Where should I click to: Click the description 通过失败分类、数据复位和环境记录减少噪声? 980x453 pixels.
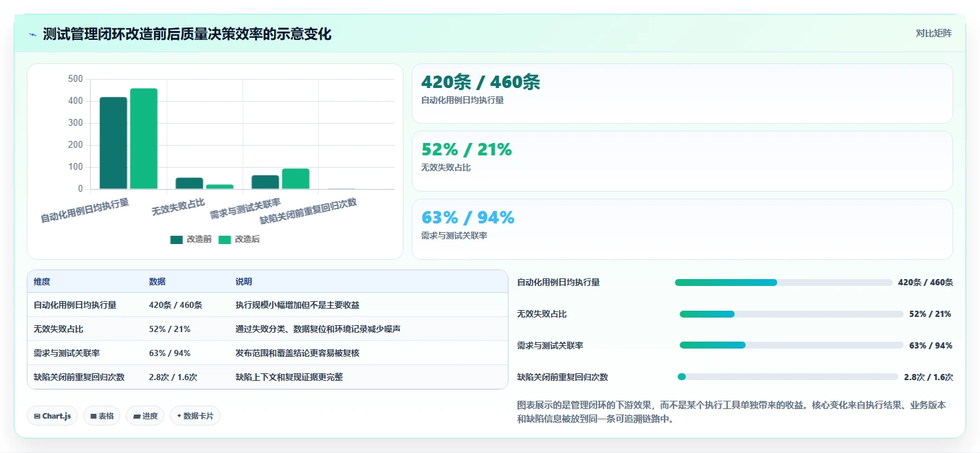tap(318, 329)
